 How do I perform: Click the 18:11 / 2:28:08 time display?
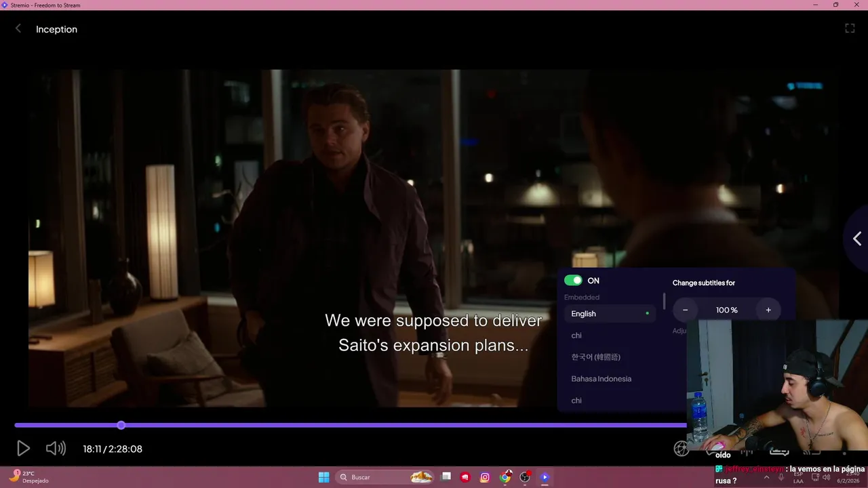(x=113, y=449)
